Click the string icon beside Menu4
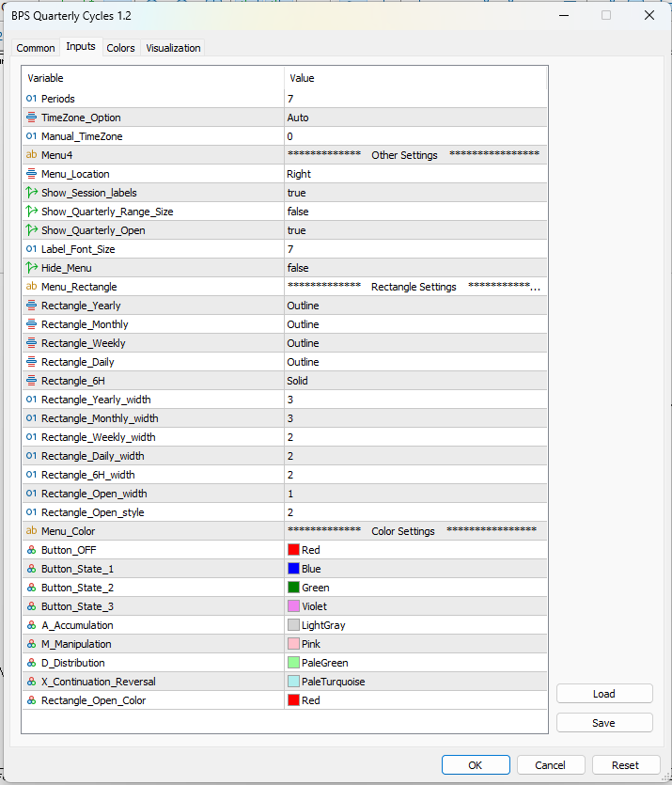The height and width of the screenshot is (785, 672). (x=31, y=155)
